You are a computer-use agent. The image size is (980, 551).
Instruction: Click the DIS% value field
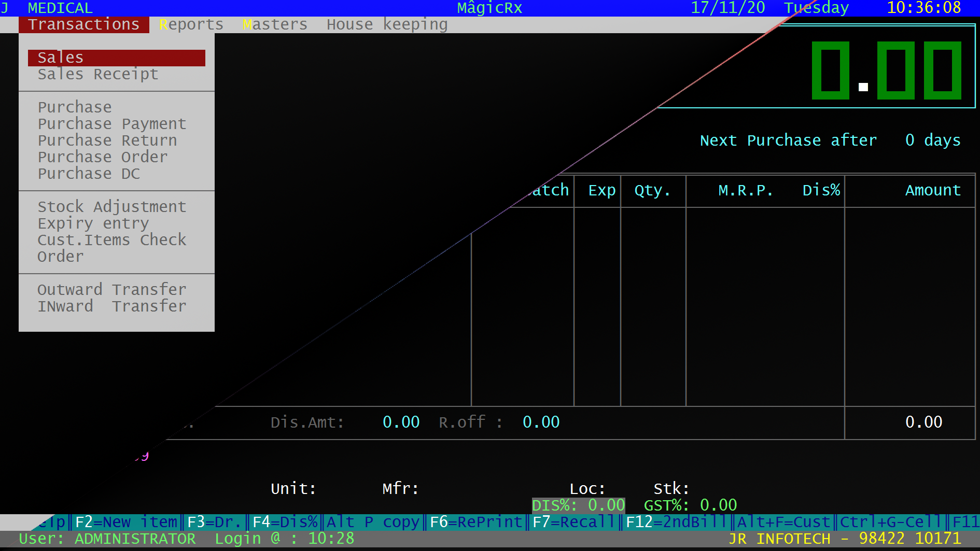[579, 505]
